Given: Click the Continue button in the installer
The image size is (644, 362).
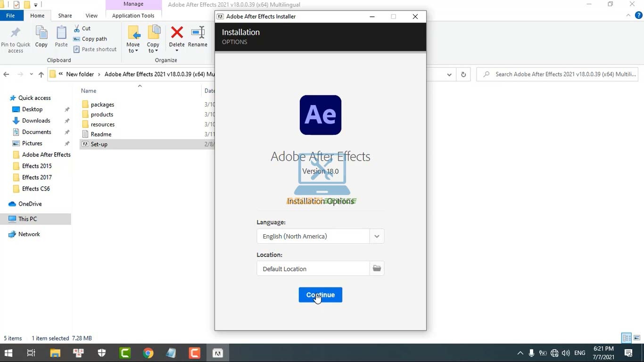Looking at the screenshot, I should [320, 295].
